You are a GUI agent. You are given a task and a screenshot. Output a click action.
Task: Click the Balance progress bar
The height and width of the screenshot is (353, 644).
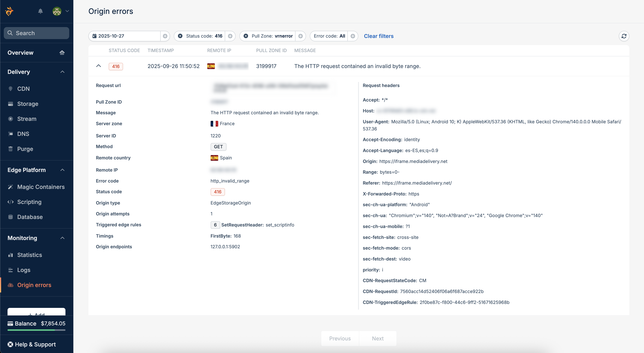click(36, 330)
